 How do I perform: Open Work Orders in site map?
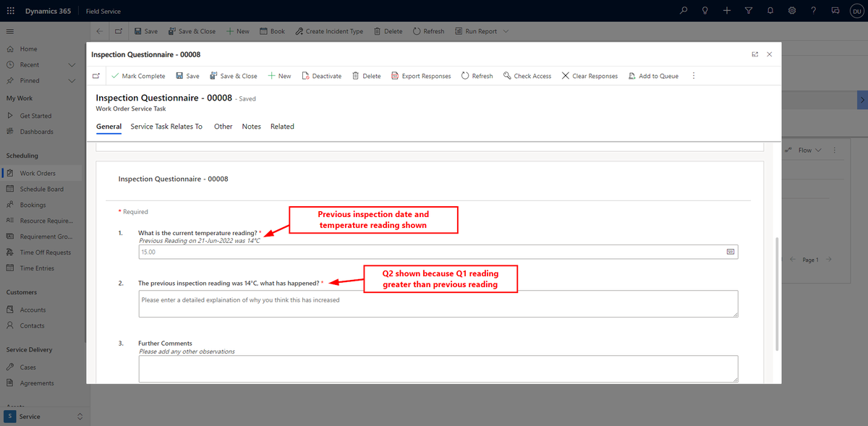click(38, 173)
